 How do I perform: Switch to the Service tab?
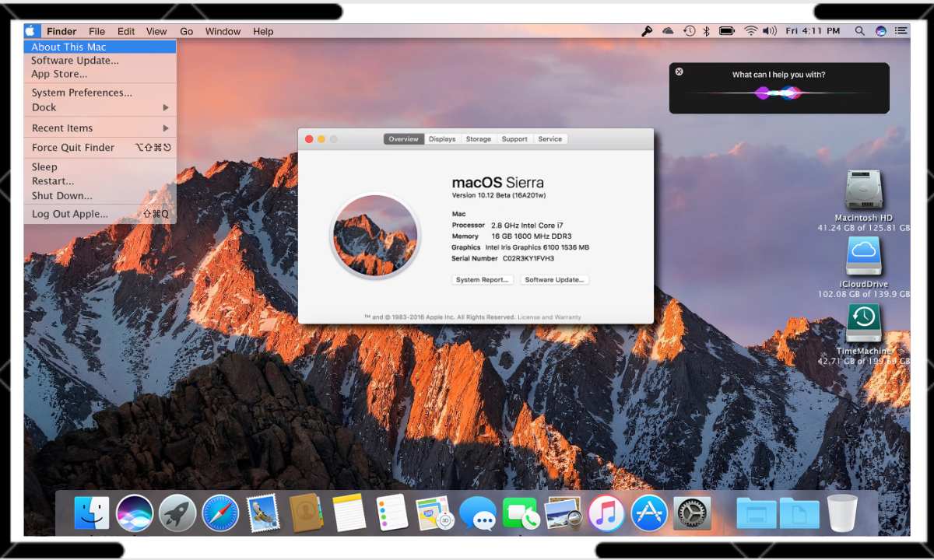coord(550,139)
